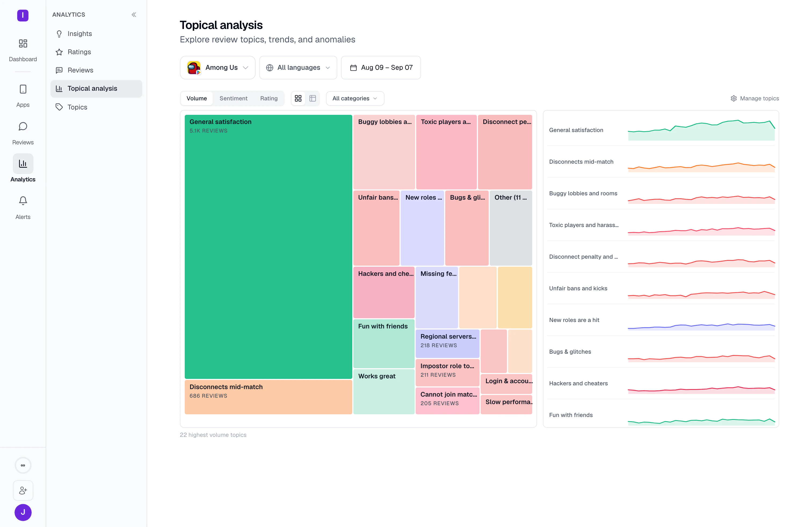The width and height of the screenshot is (812, 527).
Task: Open Missing features treemap tile
Action: pos(437,298)
